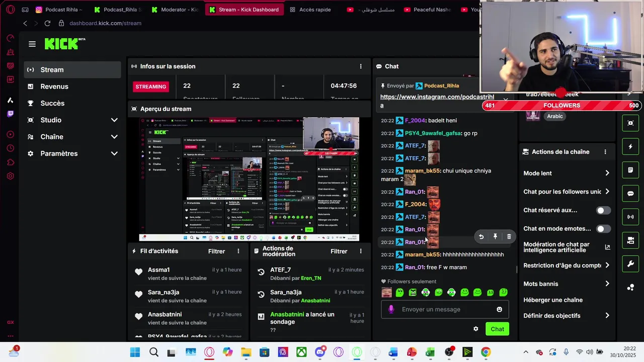Click the purple microphone icon in chat
The width and height of the screenshot is (644, 362).
coord(391,309)
